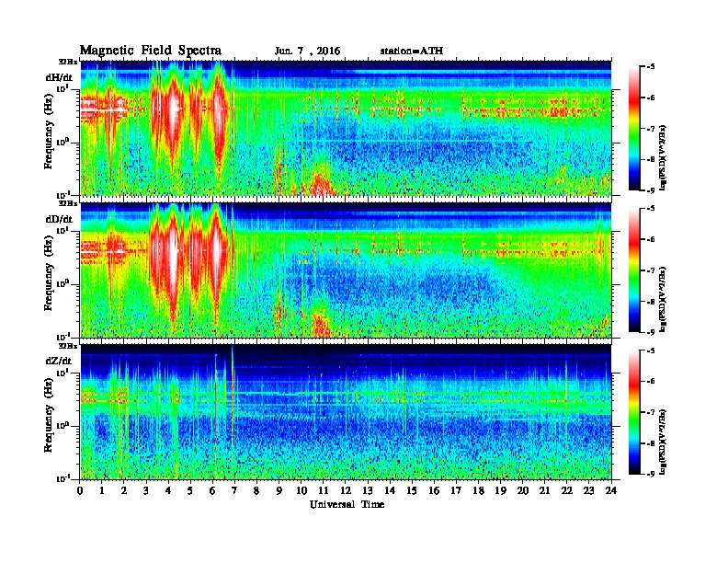Click hour tick label 19 on time axis

[500, 490]
